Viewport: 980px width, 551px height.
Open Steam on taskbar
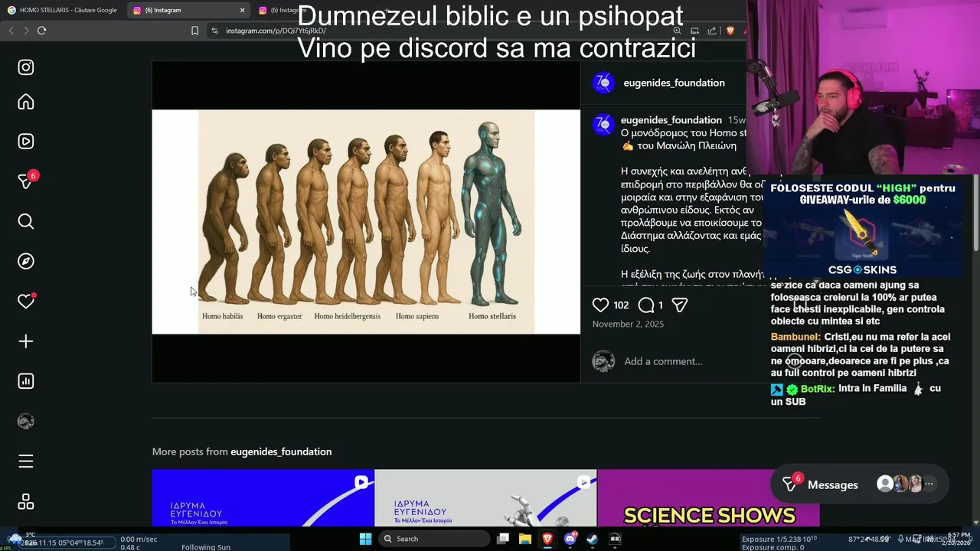[x=593, y=539]
